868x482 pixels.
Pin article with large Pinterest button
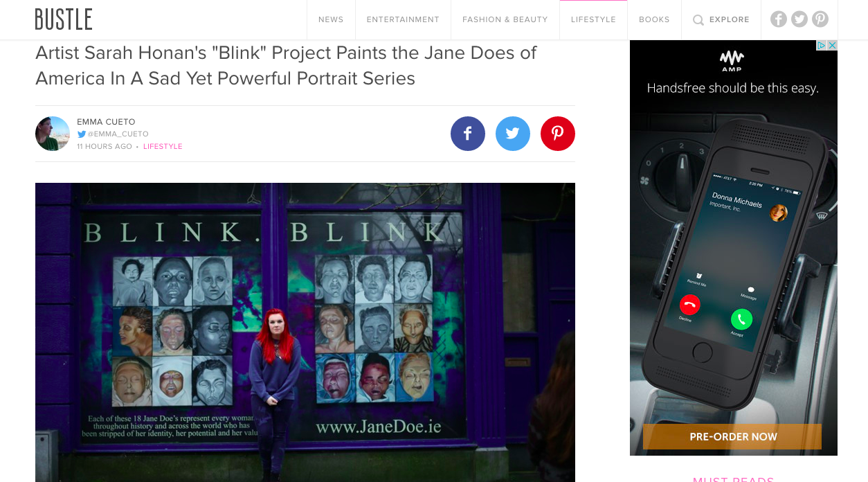pyautogui.click(x=558, y=134)
